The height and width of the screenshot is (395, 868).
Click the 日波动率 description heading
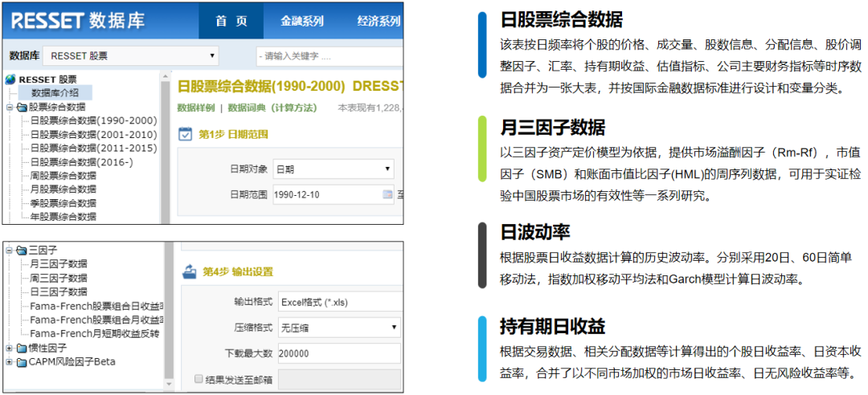pyautogui.click(x=534, y=232)
